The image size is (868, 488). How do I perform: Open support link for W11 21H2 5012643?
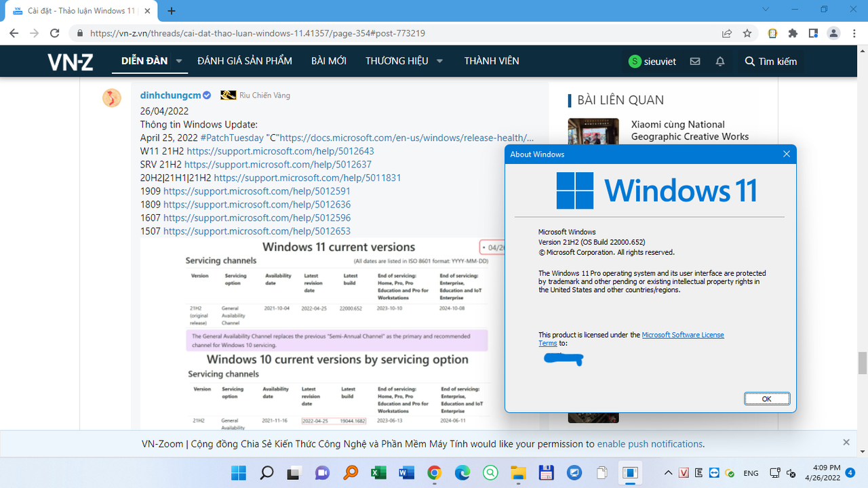(280, 151)
